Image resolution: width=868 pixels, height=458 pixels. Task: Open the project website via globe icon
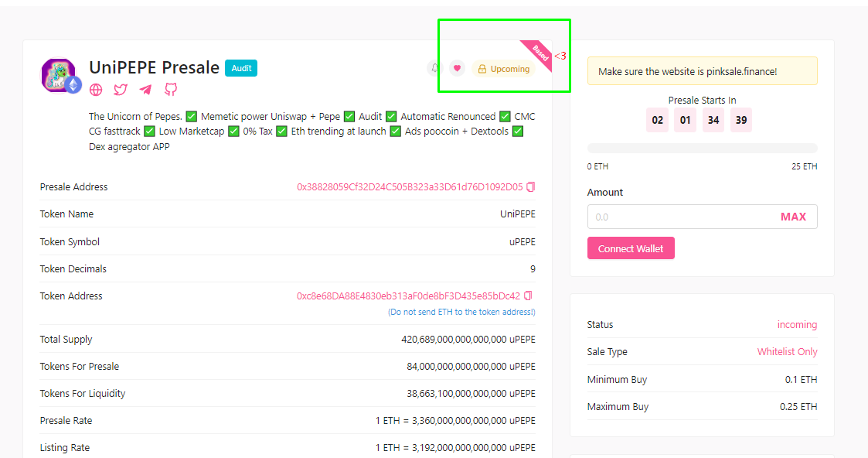coord(96,90)
